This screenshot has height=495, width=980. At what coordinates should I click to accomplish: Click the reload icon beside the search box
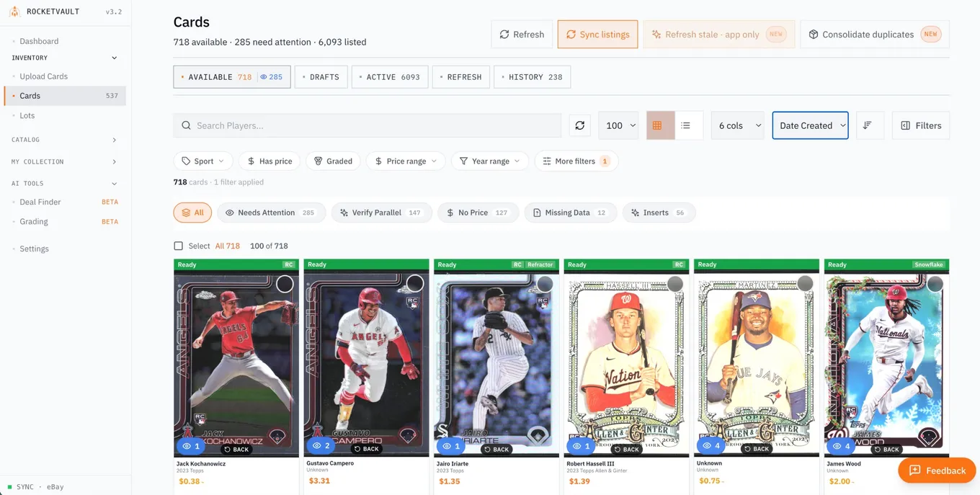point(579,125)
